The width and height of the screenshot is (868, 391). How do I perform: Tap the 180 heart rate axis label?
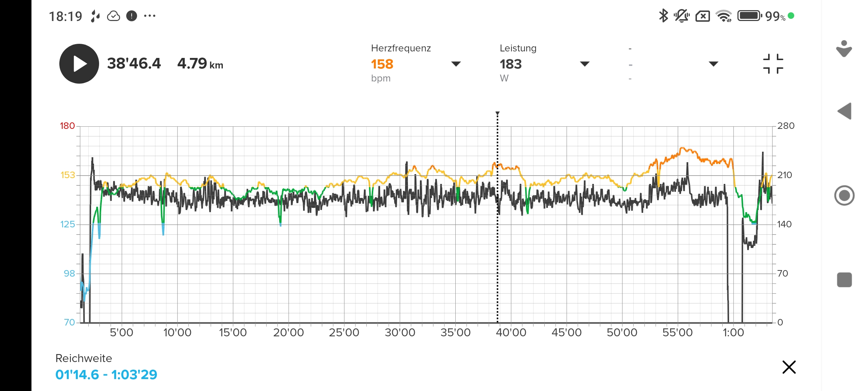pyautogui.click(x=67, y=126)
